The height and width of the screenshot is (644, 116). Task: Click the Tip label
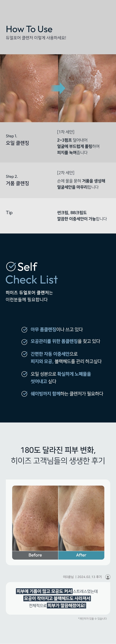coord(9,212)
